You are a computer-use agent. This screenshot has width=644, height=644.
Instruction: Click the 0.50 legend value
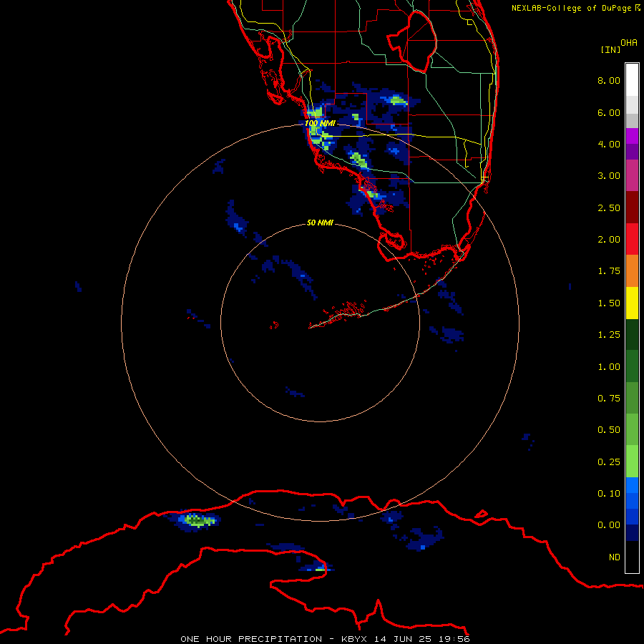pyautogui.click(x=609, y=430)
